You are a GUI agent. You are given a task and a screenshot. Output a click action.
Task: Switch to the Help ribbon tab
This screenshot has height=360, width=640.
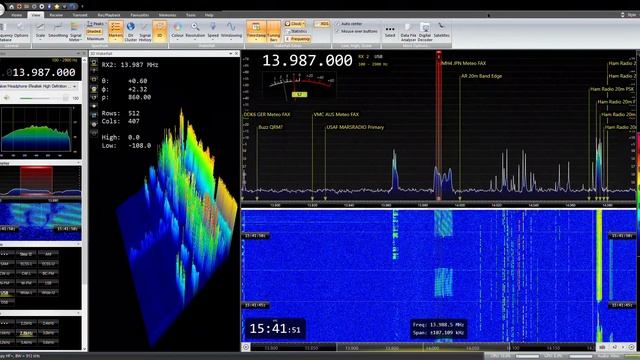(x=209, y=15)
